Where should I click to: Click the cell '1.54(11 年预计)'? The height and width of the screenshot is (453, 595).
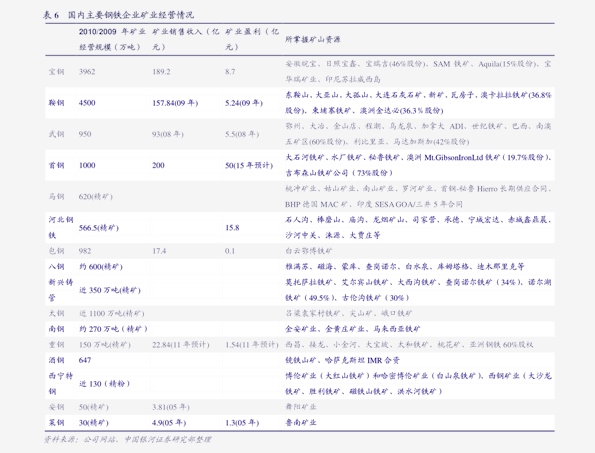click(x=252, y=344)
